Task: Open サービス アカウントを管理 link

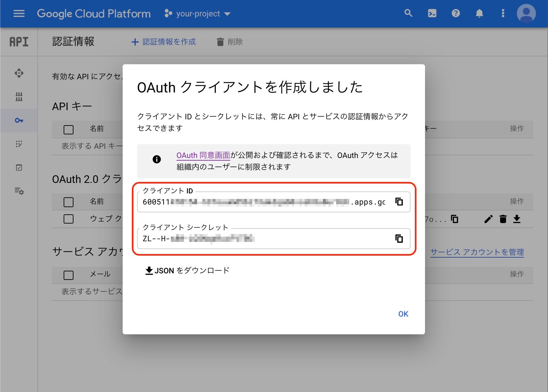Action: pyautogui.click(x=477, y=252)
